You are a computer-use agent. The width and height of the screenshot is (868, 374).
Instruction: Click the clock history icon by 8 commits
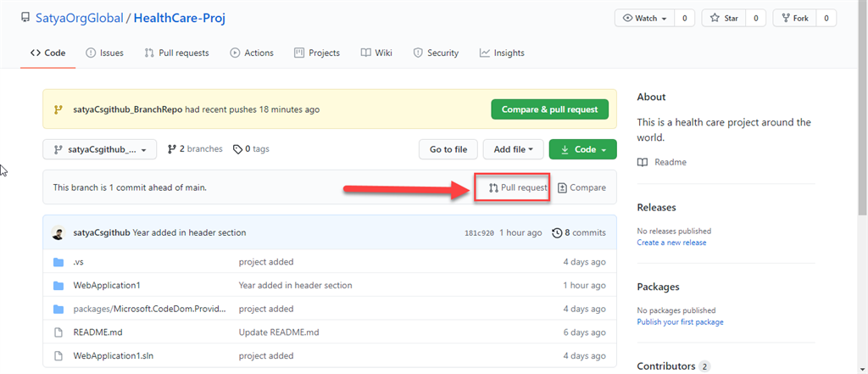click(x=557, y=232)
